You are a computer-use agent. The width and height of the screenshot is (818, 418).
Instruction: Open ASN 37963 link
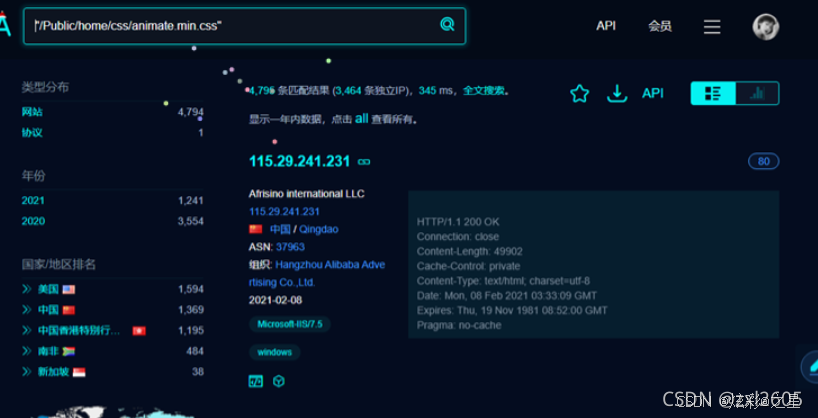[x=291, y=247]
